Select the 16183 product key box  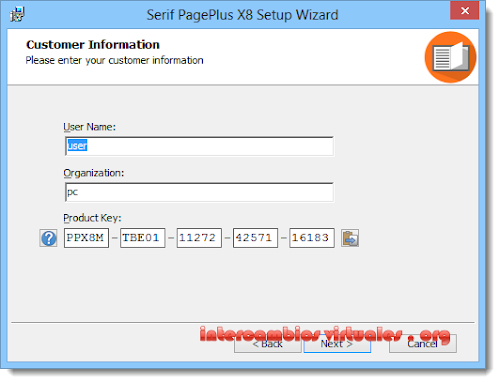[312, 238]
